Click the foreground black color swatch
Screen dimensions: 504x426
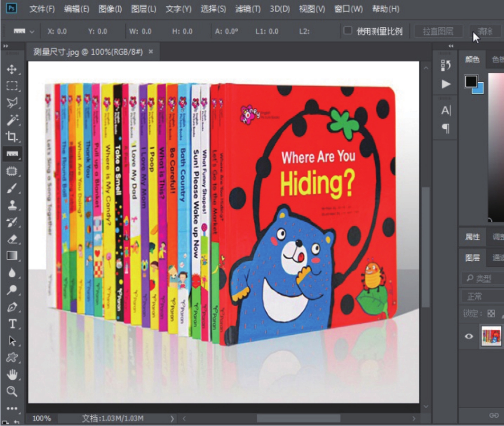point(471,81)
